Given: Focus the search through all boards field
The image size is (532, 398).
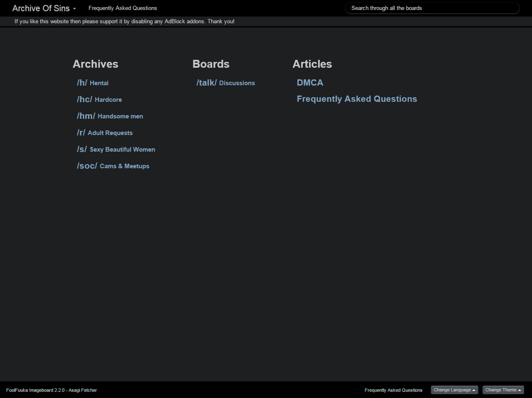Looking at the screenshot, I should click(433, 8).
